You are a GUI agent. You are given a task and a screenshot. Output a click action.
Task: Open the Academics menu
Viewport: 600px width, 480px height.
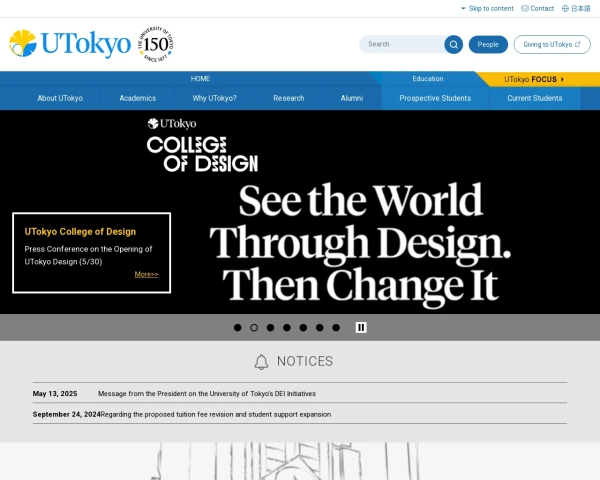[x=138, y=98]
